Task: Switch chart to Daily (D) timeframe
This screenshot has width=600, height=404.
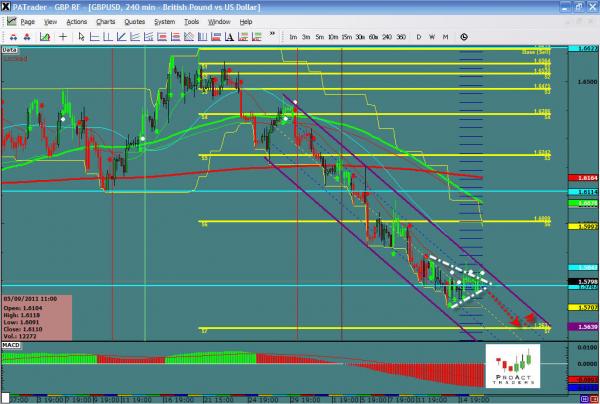Action: click(x=419, y=38)
